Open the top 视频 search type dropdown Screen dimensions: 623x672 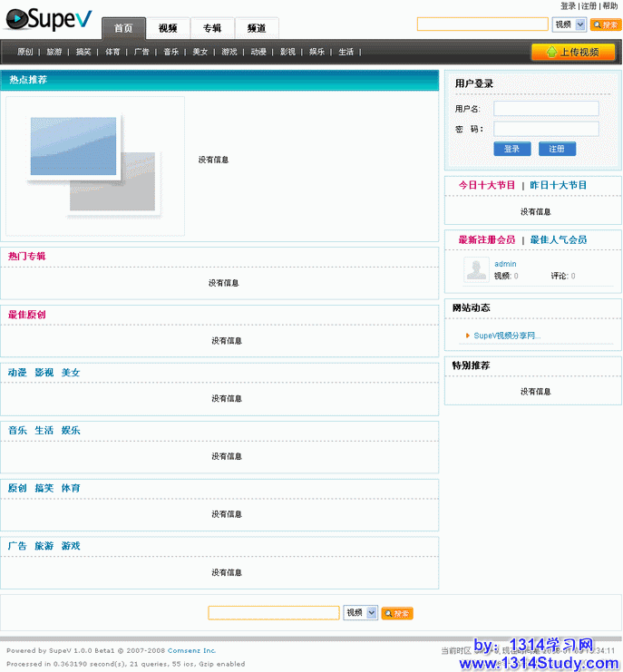tap(569, 24)
